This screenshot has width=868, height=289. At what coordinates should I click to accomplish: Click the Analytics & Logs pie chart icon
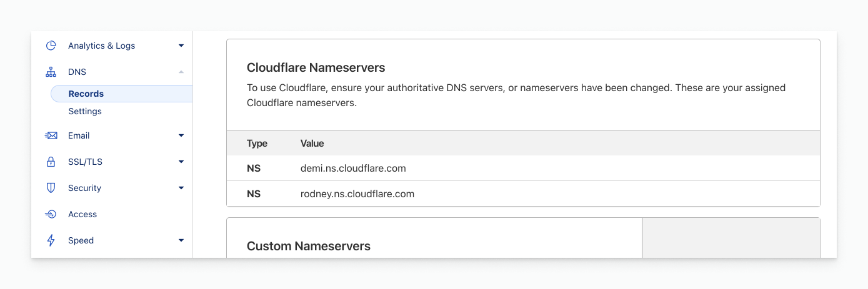(x=51, y=46)
